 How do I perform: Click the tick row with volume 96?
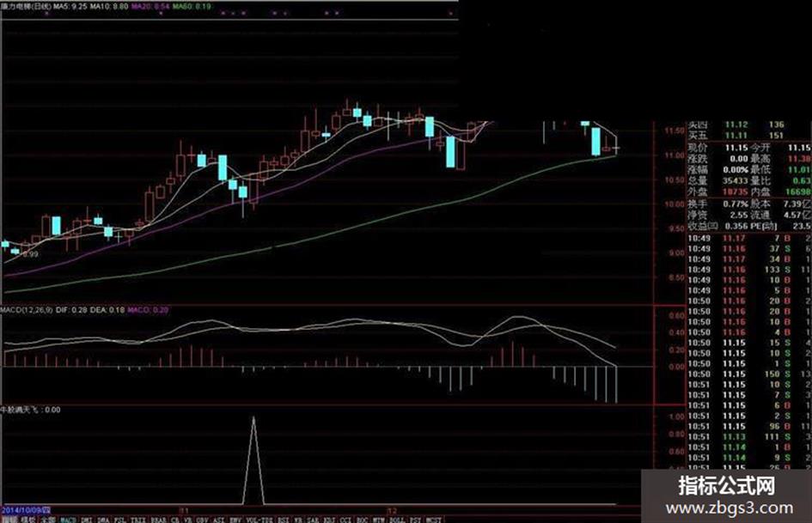point(748,426)
